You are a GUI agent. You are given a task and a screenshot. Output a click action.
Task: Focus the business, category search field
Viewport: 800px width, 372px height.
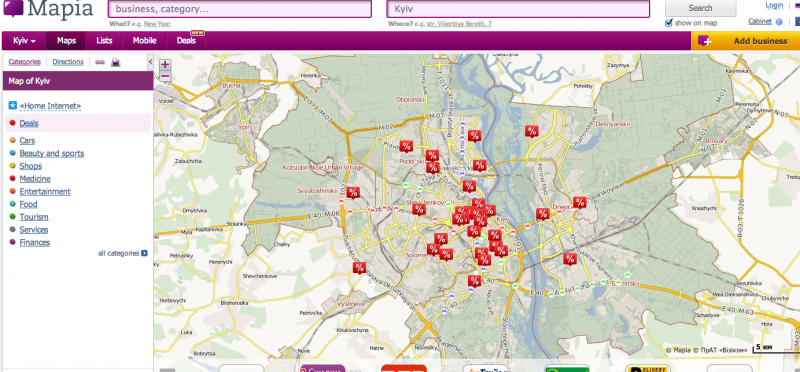239,9
